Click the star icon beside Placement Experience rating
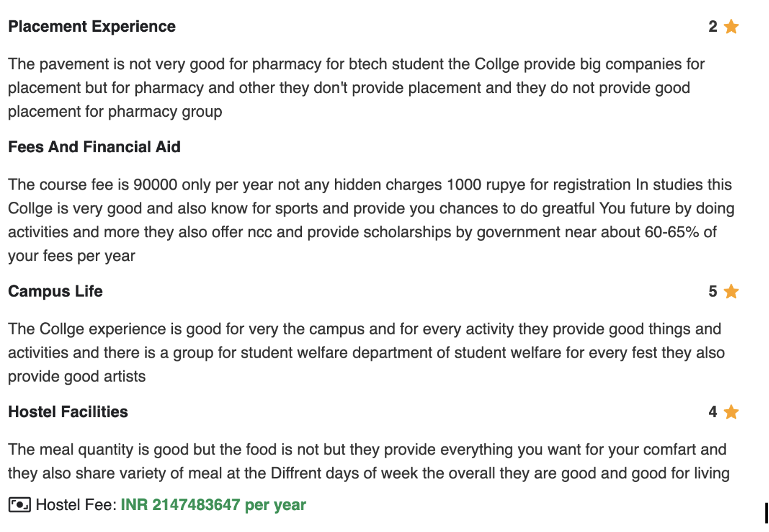The image size is (769, 532). point(731,27)
